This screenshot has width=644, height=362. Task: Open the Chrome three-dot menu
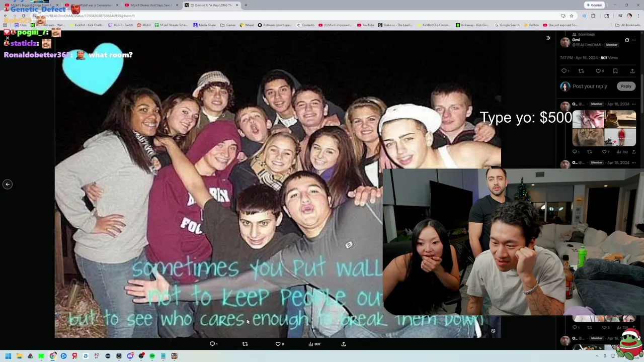[x=638, y=16]
